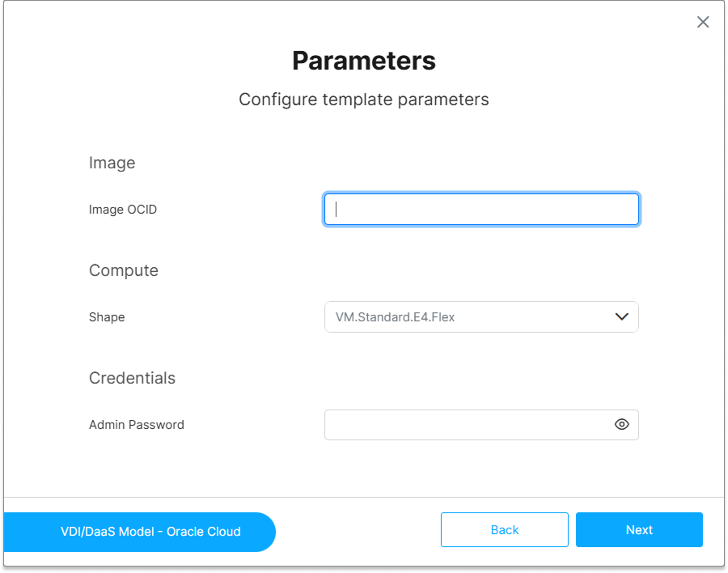Click the footer gap between the badge and Back
728x573 pixels.
[358, 531]
